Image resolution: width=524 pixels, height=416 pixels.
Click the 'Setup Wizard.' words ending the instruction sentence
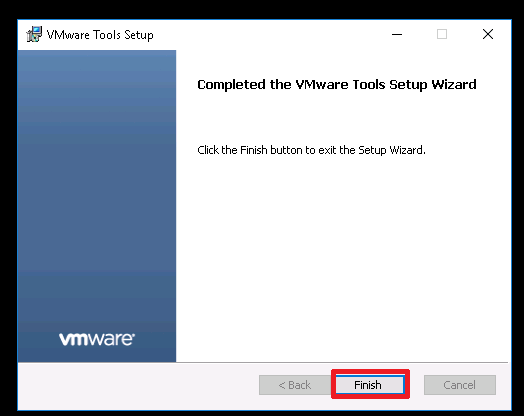392,150
